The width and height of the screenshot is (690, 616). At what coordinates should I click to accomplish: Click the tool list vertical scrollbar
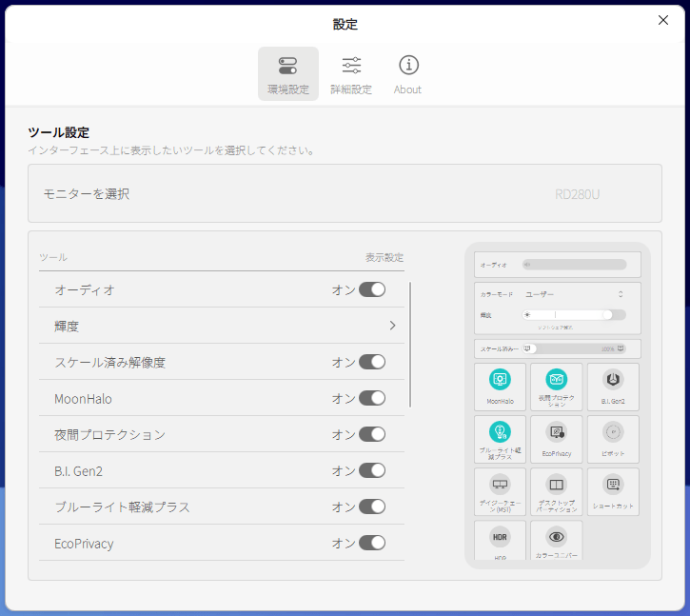click(x=411, y=345)
